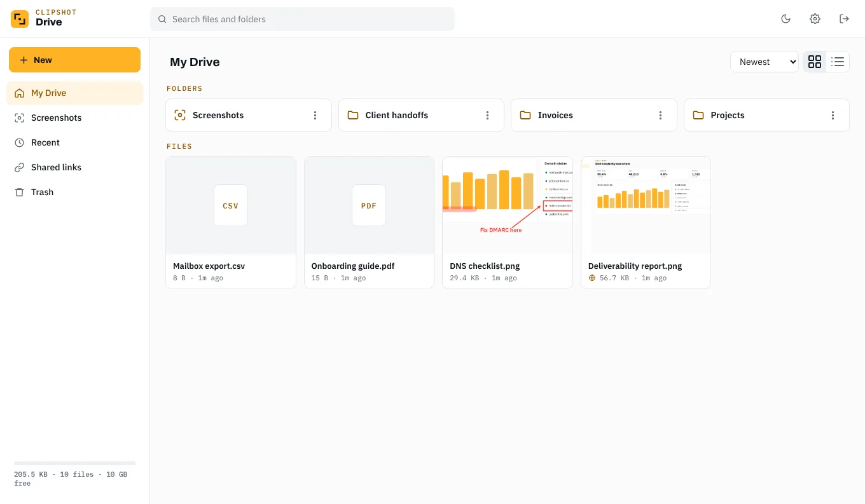Open the DNS checklist.png thumbnail

(x=508, y=206)
